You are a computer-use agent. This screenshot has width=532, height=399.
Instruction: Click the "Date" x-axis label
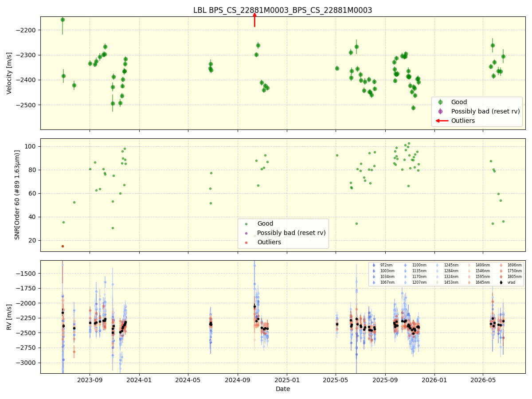pos(283,389)
